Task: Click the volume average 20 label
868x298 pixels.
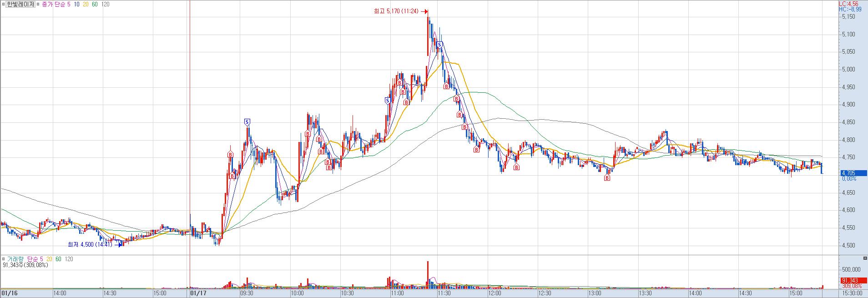Action: click(49, 259)
